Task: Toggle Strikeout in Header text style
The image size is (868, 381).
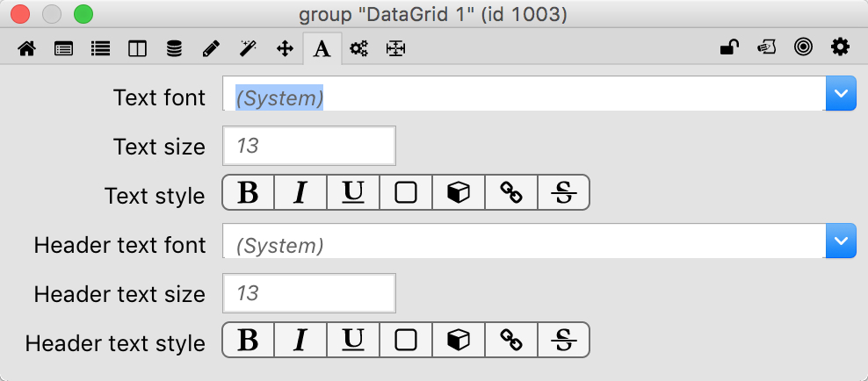Action: tap(563, 340)
